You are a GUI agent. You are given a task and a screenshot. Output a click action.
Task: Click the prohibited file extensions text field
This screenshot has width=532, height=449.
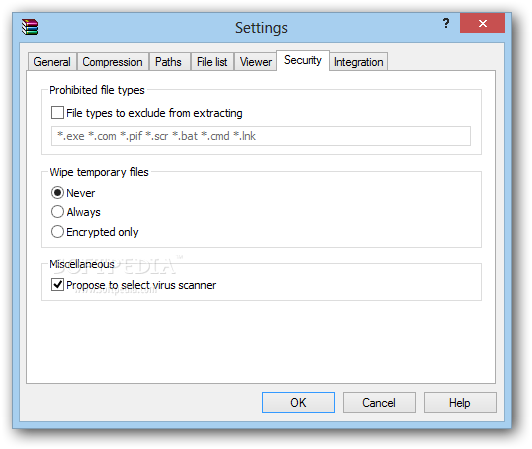(x=261, y=136)
